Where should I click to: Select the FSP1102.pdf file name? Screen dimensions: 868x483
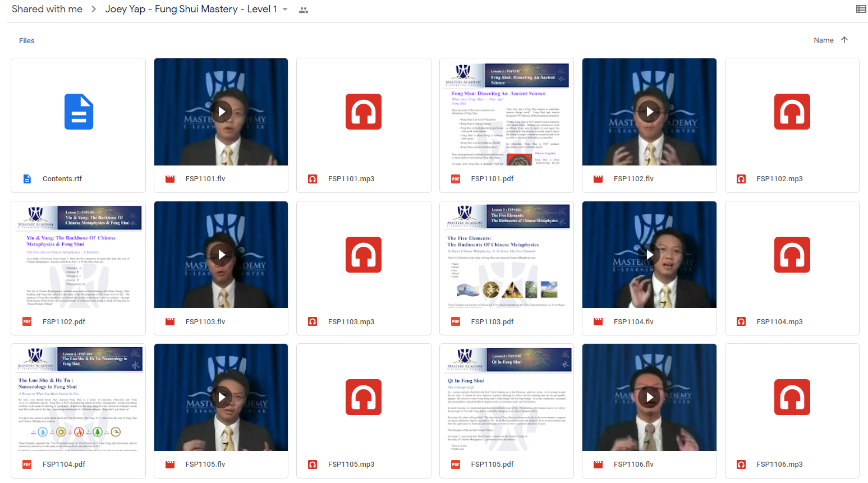point(64,322)
